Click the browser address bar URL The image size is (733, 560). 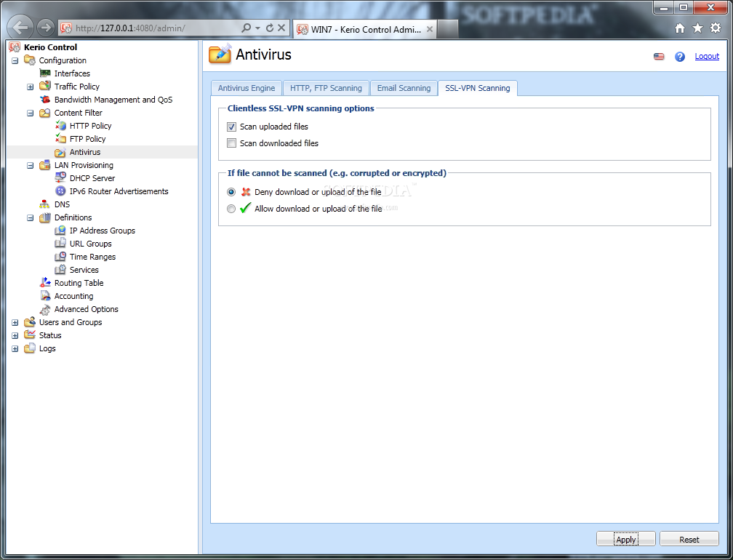(130, 28)
